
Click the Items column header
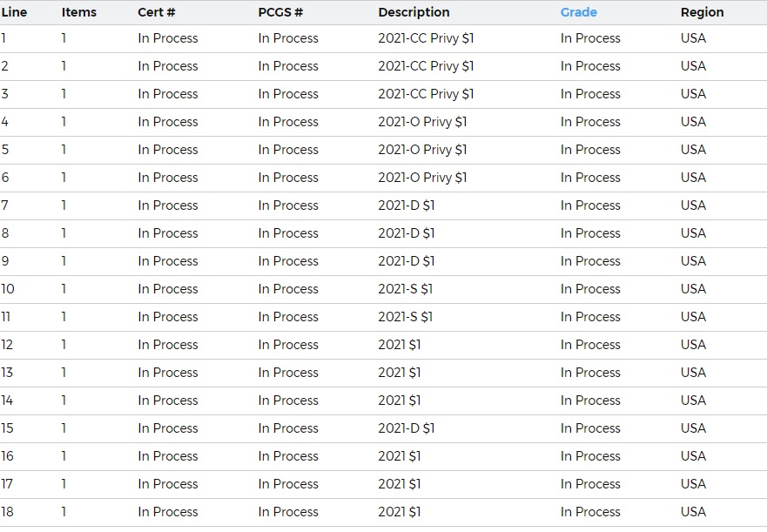pos(78,12)
